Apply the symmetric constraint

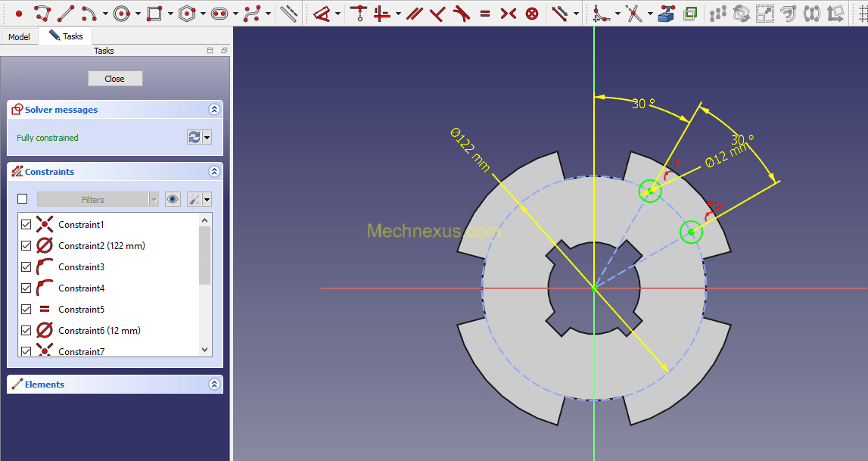(x=509, y=13)
